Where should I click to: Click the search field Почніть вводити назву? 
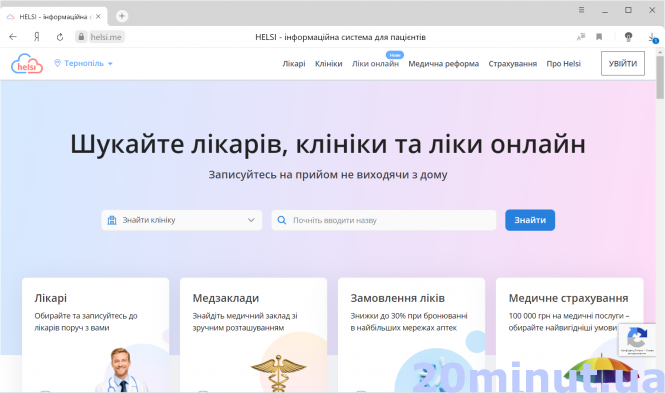click(x=384, y=220)
